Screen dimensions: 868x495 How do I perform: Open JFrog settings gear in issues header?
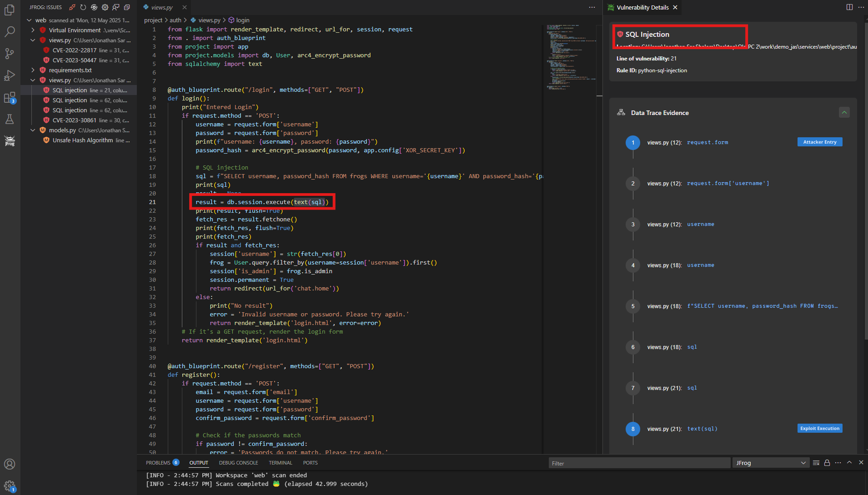pos(105,7)
